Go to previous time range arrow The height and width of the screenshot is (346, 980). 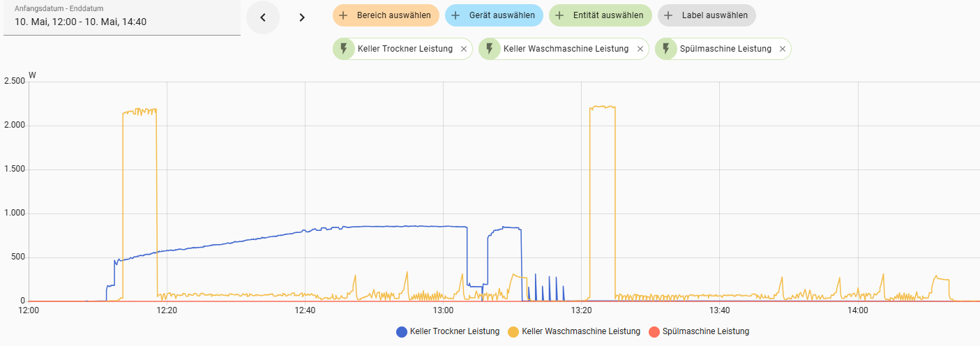point(263,17)
